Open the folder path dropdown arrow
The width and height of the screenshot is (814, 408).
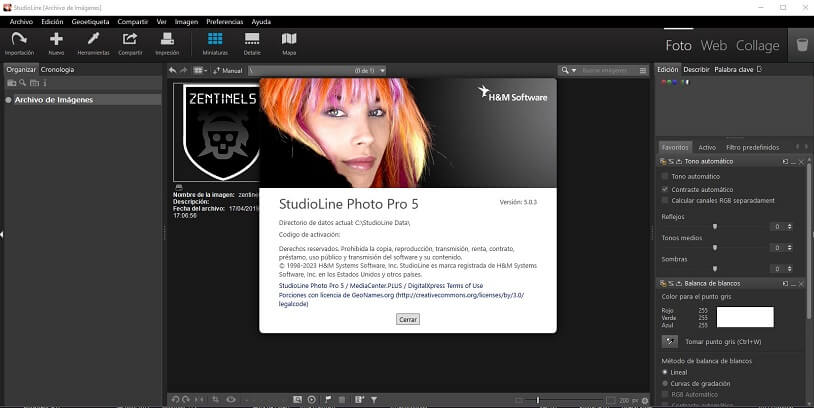point(383,71)
